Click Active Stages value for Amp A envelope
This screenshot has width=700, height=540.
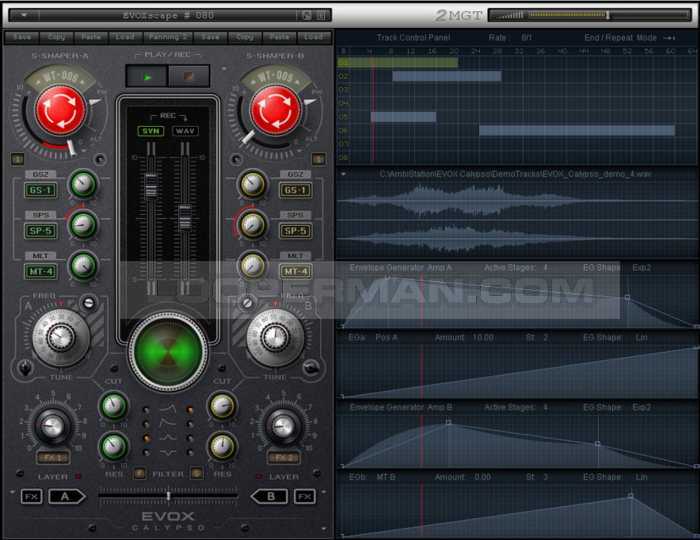[x=546, y=268]
